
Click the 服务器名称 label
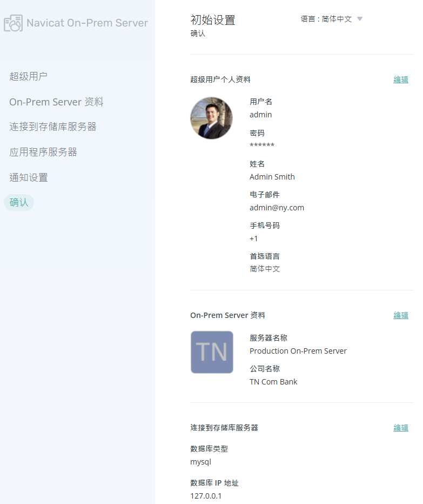(268, 338)
